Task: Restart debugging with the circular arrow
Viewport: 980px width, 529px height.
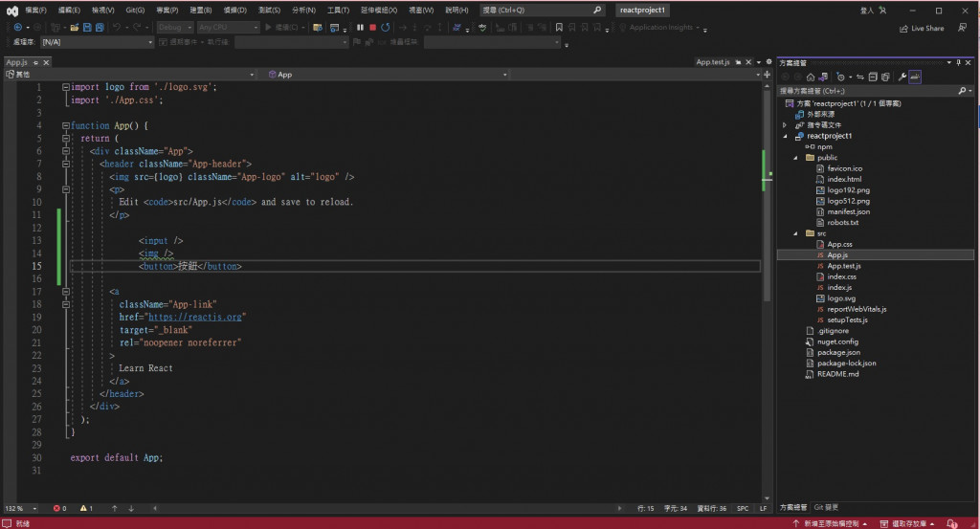Action: click(x=385, y=28)
